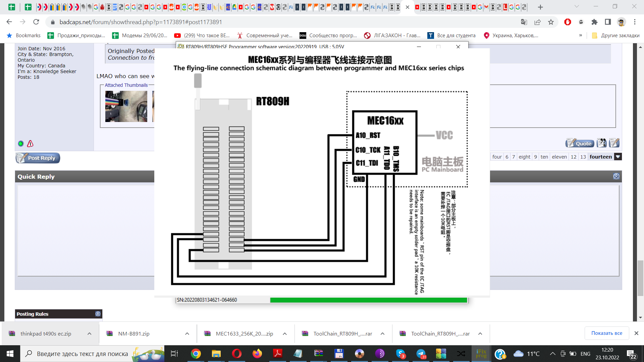The height and width of the screenshot is (362, 644).
Task: Open the first attached thumbnail image
Action: pos(126,107)
